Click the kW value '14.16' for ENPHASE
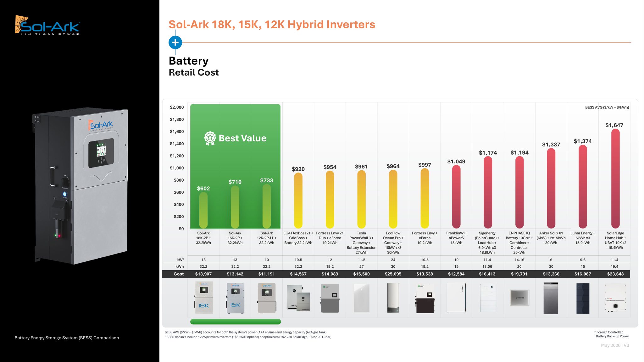Viewport: 644px width, 362px height. point(519,260)
